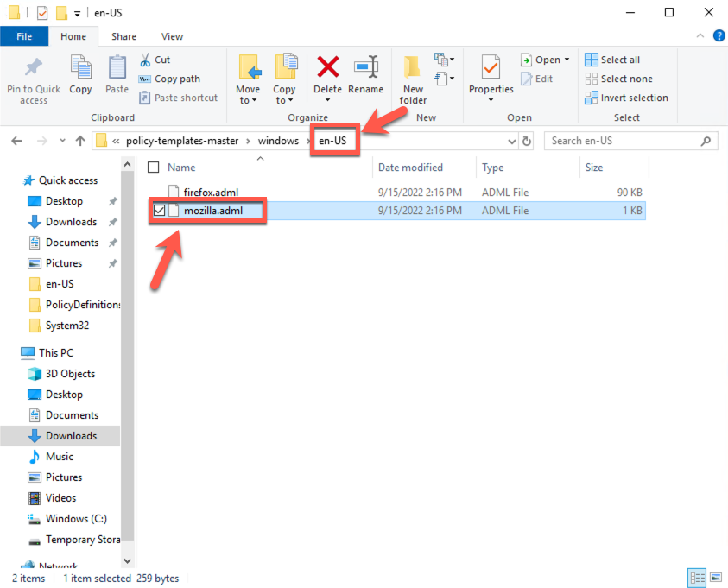728x588 pixels.
Task: Click Invert selection in ribbon
Action: [x=626, y=98]
